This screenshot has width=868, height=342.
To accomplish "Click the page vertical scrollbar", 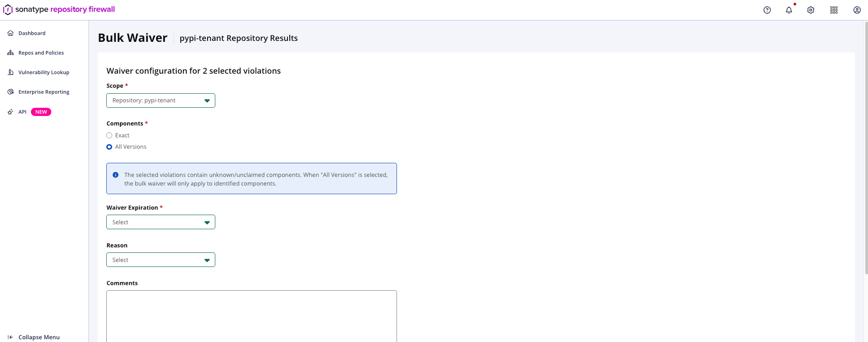I will coord(866,148).
